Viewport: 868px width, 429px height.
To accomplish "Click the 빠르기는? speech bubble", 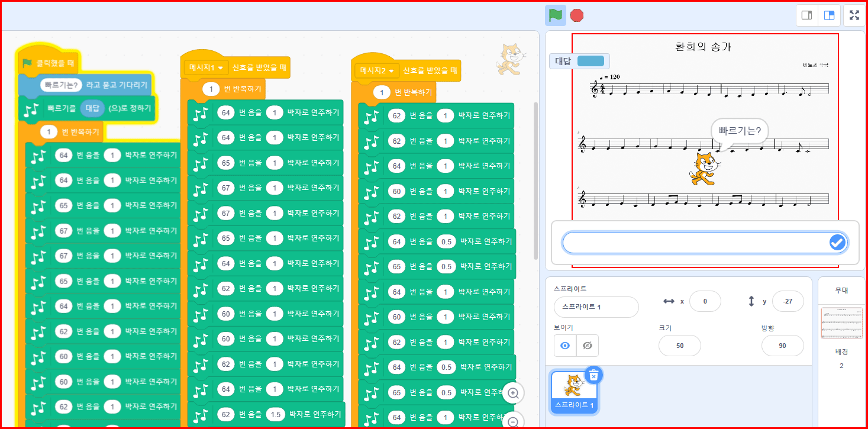I will pos(739,131).
